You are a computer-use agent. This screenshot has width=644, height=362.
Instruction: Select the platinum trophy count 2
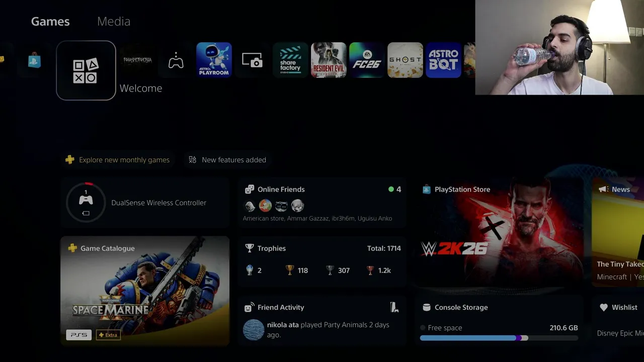pyautogui.click(x=253, y=270)
